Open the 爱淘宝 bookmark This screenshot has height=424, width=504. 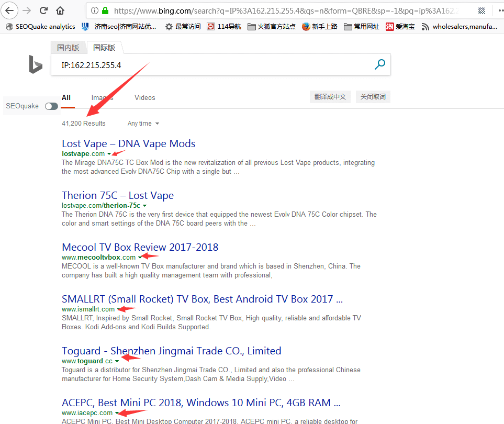(400, 26)
